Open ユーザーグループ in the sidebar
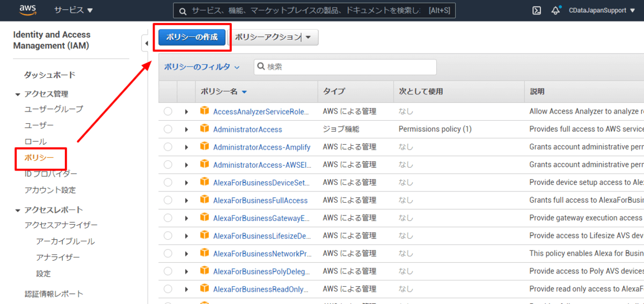This screenshot has height=304, width=644. coord(54,109)
